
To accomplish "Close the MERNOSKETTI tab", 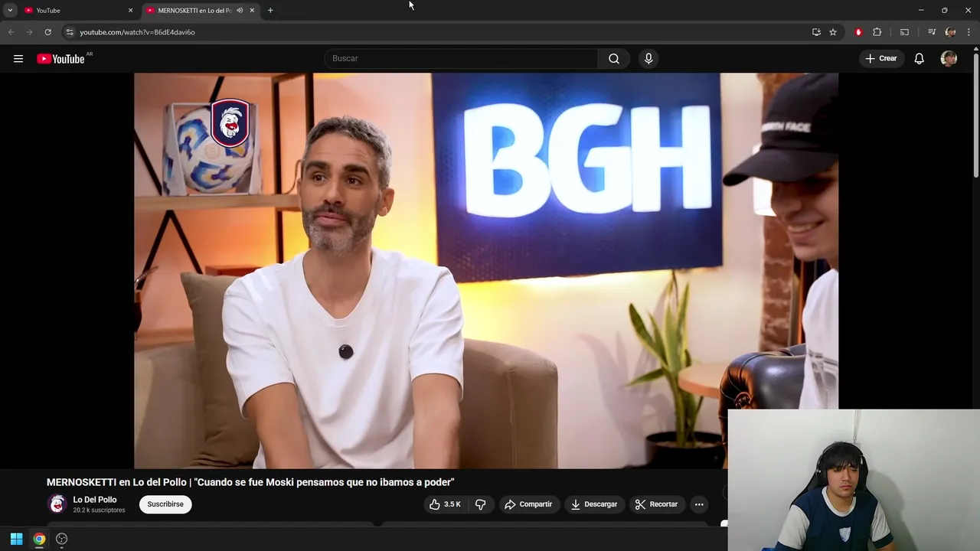I will pos(252,10).
